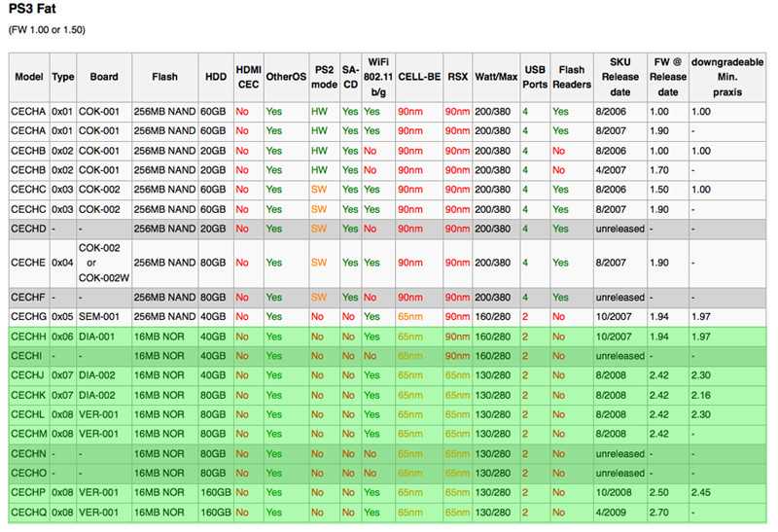The image size is (778, 532).
Task: Click '160GB' in the CECHP row
Action: 216,492
